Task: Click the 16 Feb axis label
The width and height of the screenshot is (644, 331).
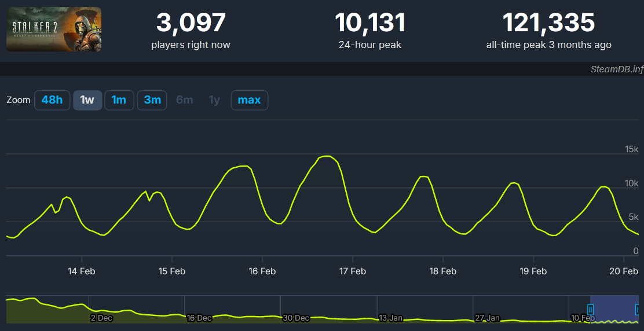Action: coord(262,271)
